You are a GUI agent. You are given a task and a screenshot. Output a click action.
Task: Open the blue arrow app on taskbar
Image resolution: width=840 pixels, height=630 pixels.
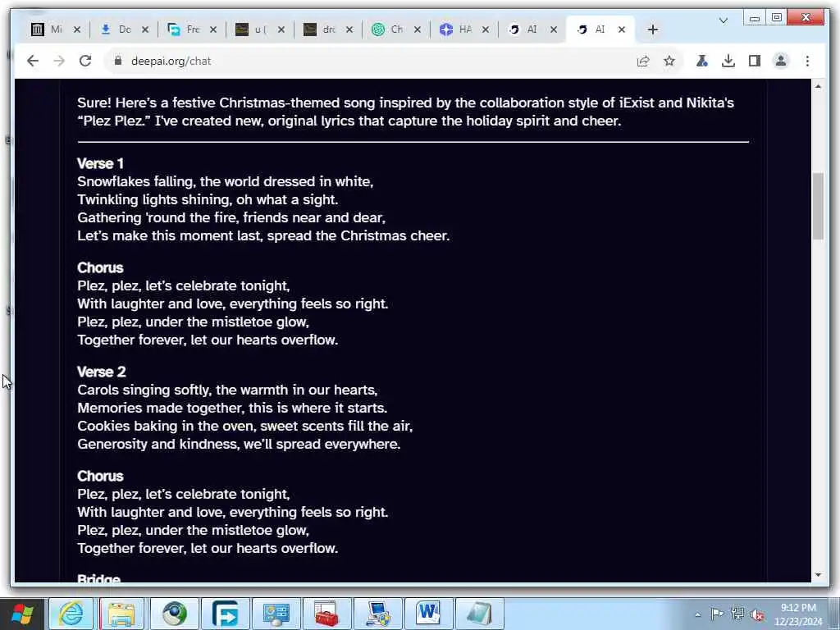pyautogui.click(x=225, y=614)
